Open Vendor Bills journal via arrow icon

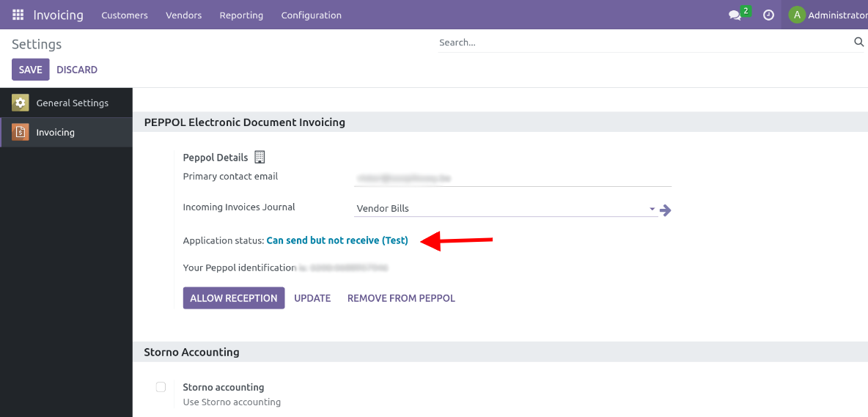pyautogui.click(x=665, y=210)
